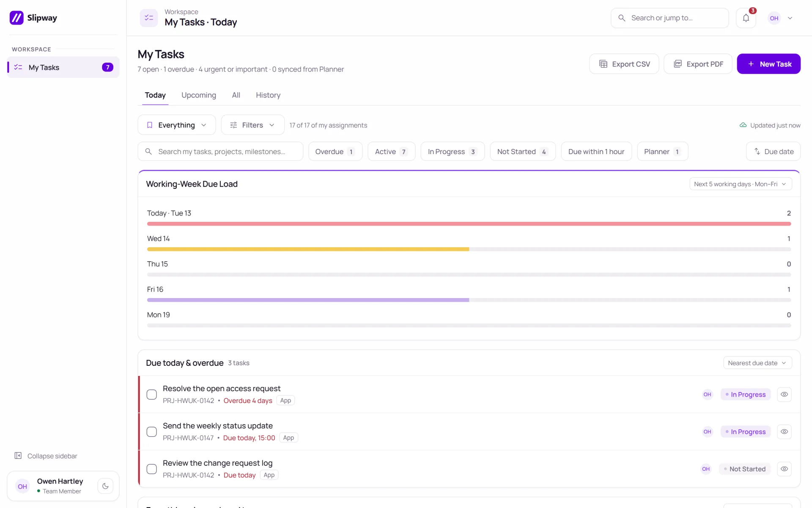
Task: Toggle the Due within 1 hour chip
Action: [596, 152]
